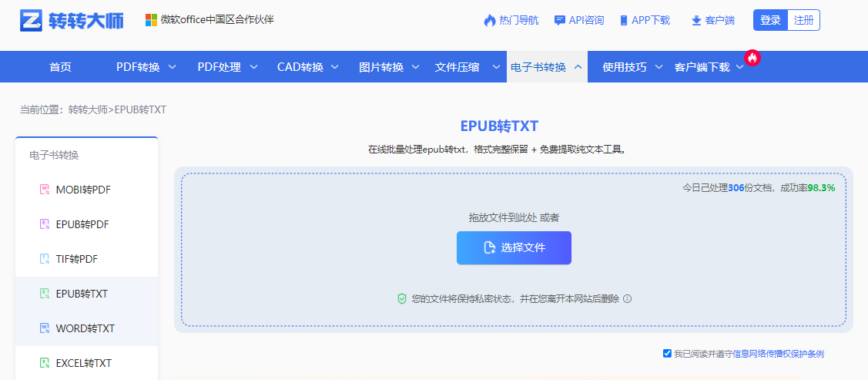Click the 登录 button

coord(770,20)
